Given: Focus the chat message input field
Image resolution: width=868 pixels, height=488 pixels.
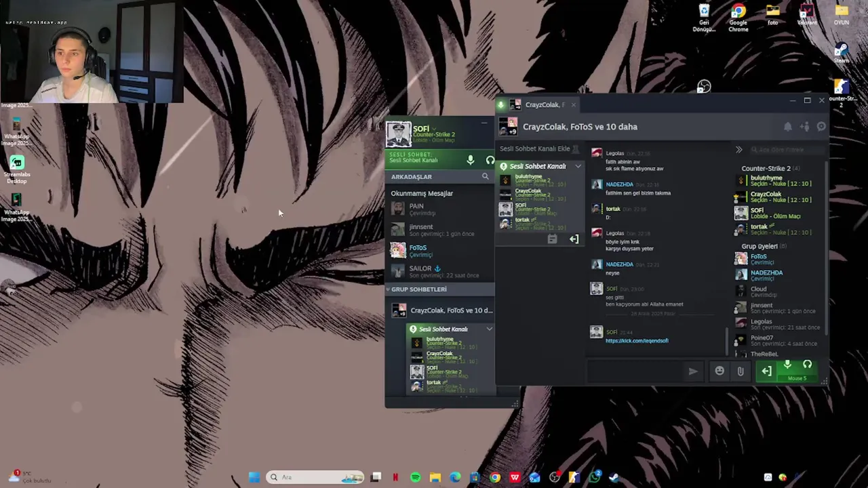Looking at the screenshot, I should 635,371.
